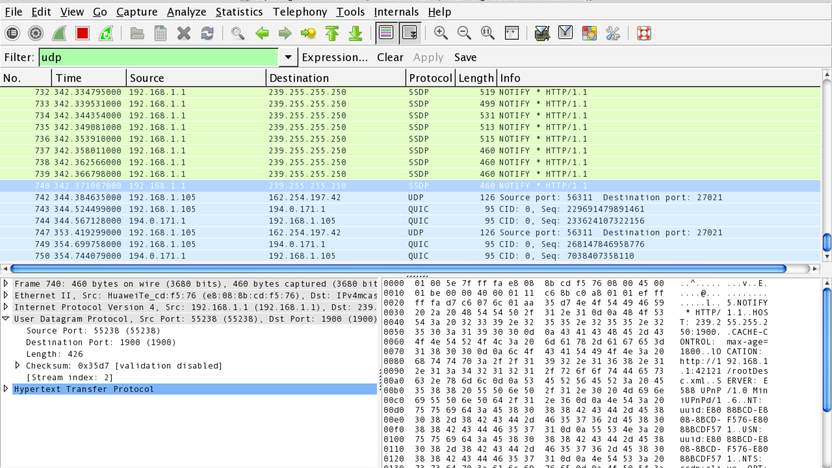Screen dimensions: 832x468
Task: Edit capture filters icon
Action: click(x=542, y=33)
